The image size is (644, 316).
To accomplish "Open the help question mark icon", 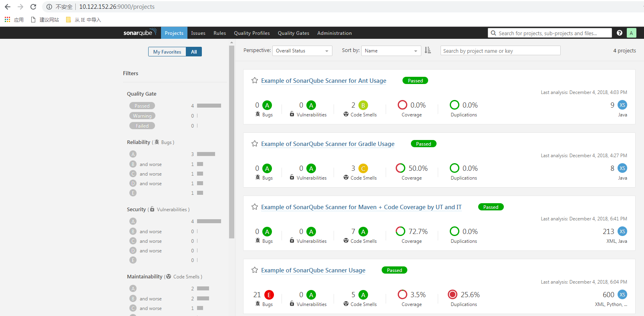I will click(x=620, y=33).
